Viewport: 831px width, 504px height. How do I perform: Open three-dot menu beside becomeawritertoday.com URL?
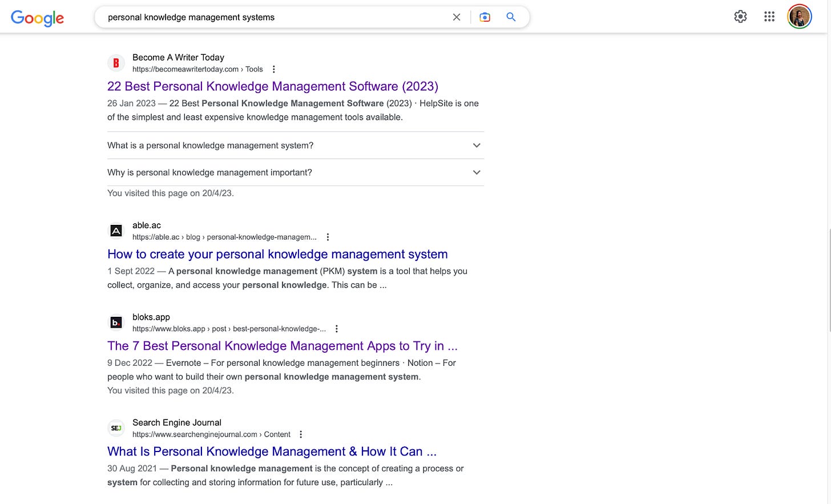[x=274, y=69]
